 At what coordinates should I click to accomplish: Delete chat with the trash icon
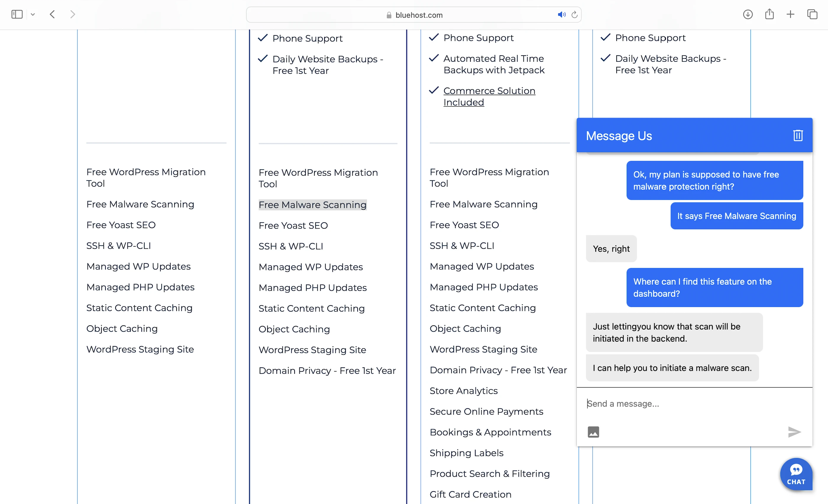798,135
